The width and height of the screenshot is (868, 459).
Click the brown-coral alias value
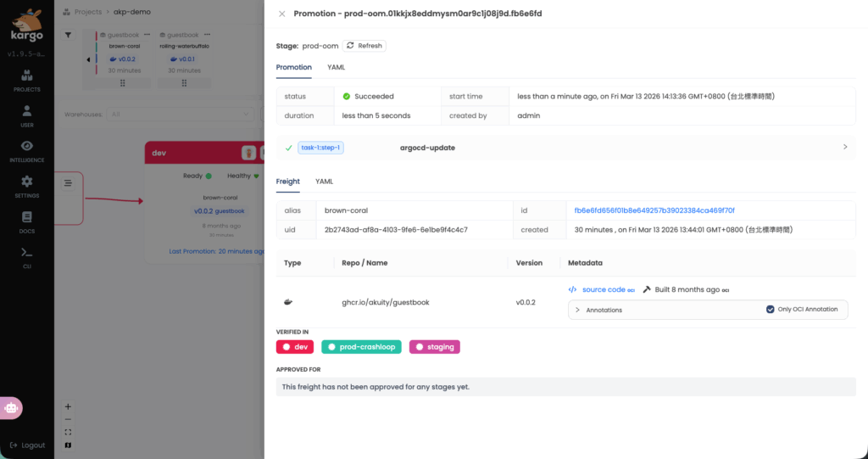pos(346,210)
